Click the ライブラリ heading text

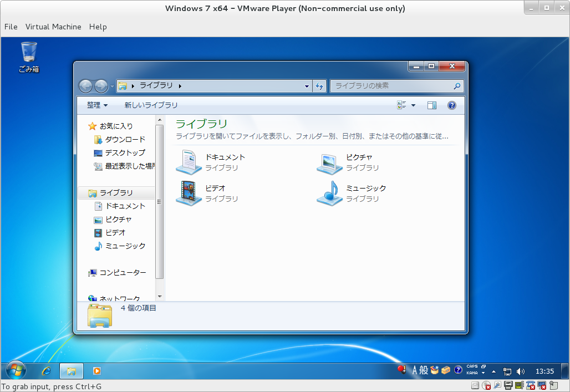[x=201, y=124]
